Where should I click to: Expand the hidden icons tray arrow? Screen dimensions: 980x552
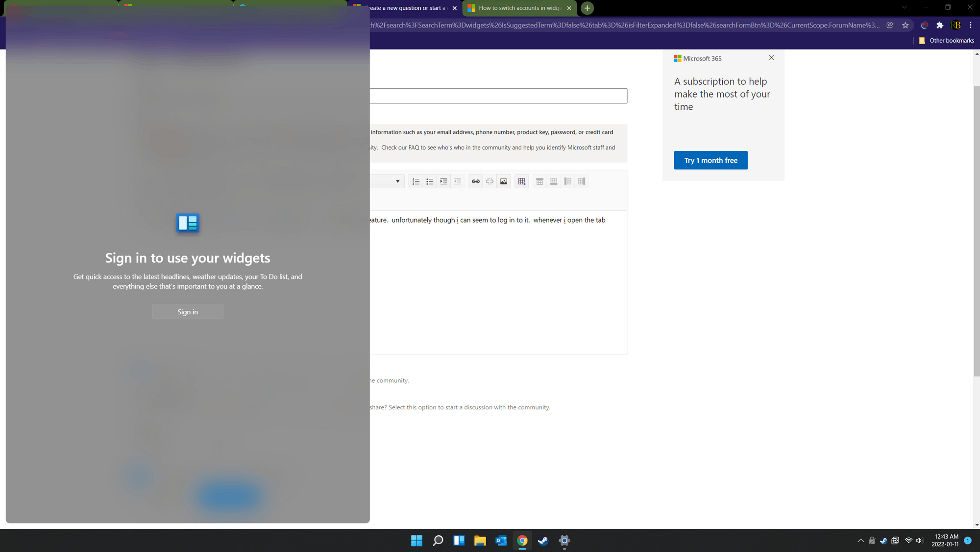point(860,541)
